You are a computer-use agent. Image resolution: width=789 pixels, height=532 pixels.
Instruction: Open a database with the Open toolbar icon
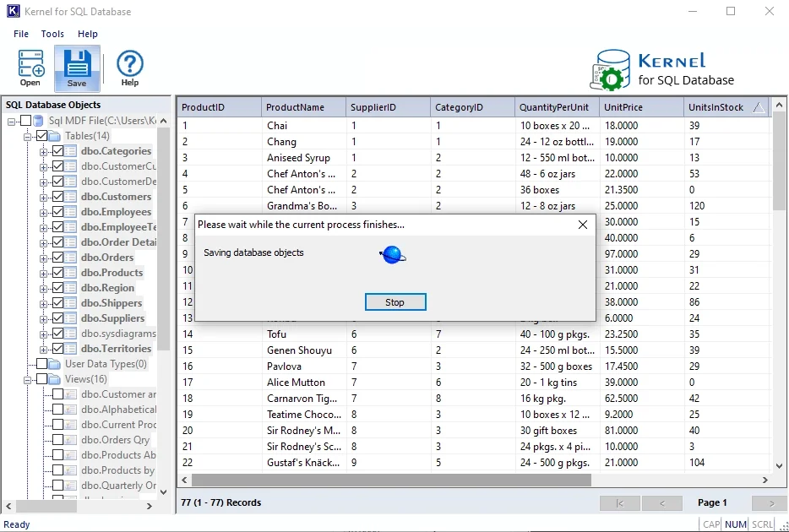(30, 68)
